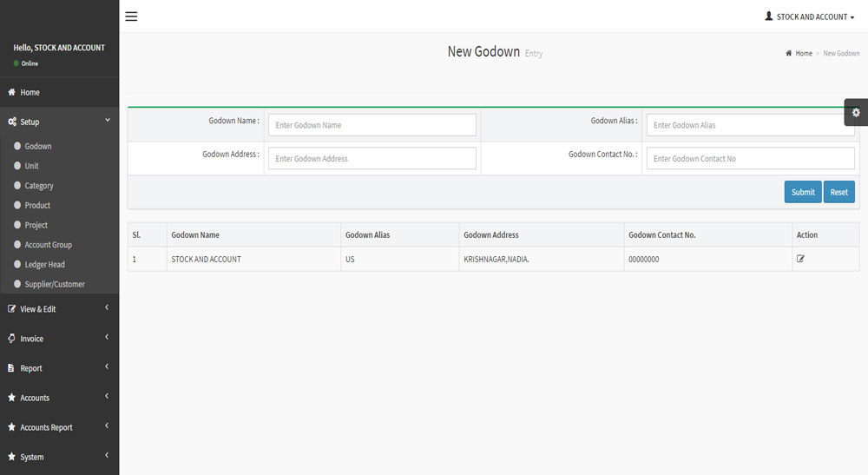
Task: Click the circle bullet beside Product
Action: coord(17,205)
